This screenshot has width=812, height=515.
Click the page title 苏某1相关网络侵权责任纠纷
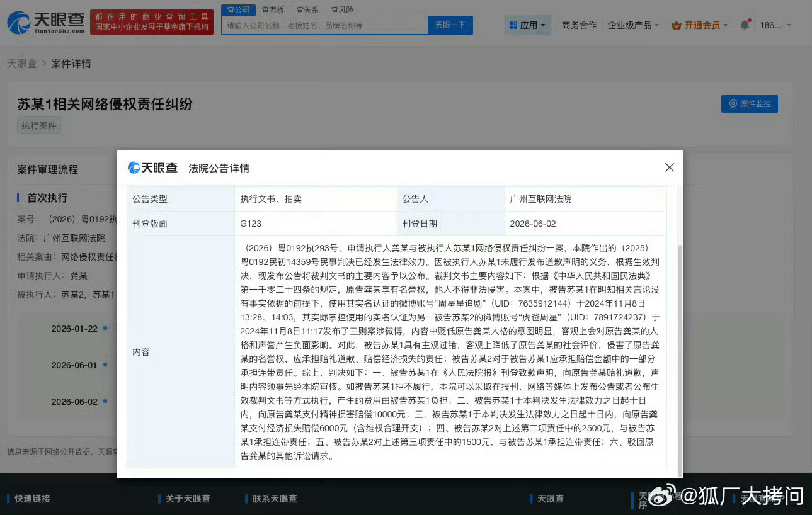tap(105, 104)
